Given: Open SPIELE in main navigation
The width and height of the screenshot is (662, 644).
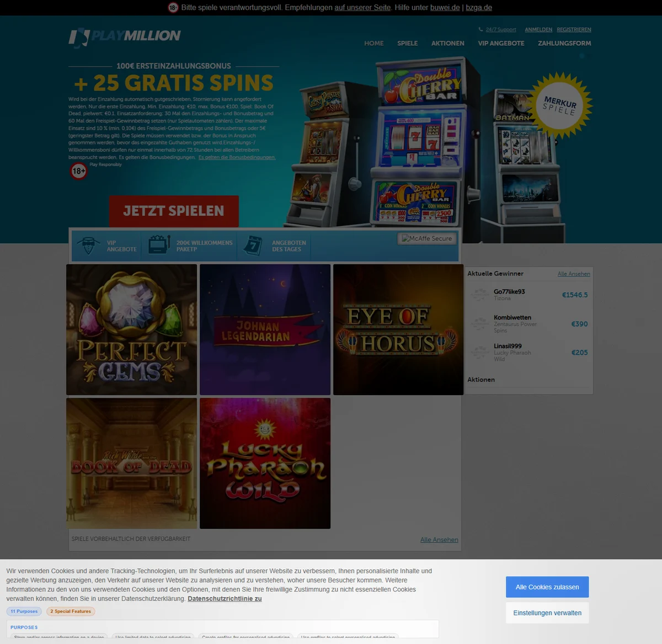Looking at the screenshot, I should [408, 43].
